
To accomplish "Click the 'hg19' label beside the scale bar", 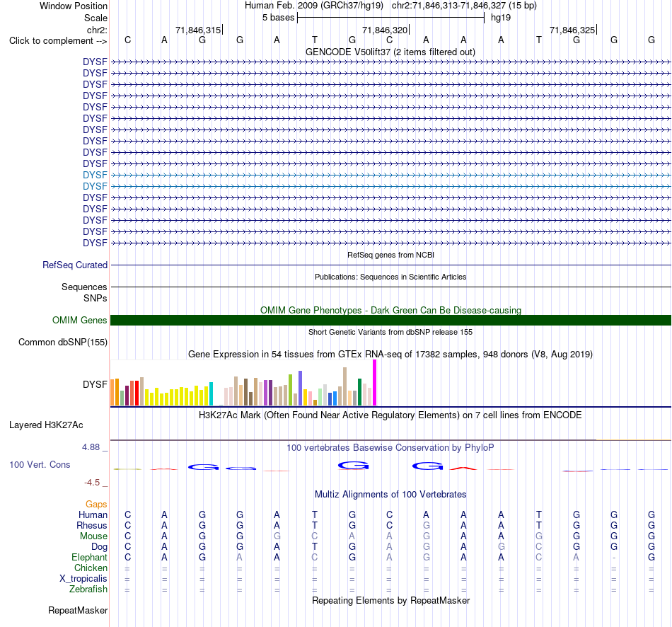I will coord(501,18).
